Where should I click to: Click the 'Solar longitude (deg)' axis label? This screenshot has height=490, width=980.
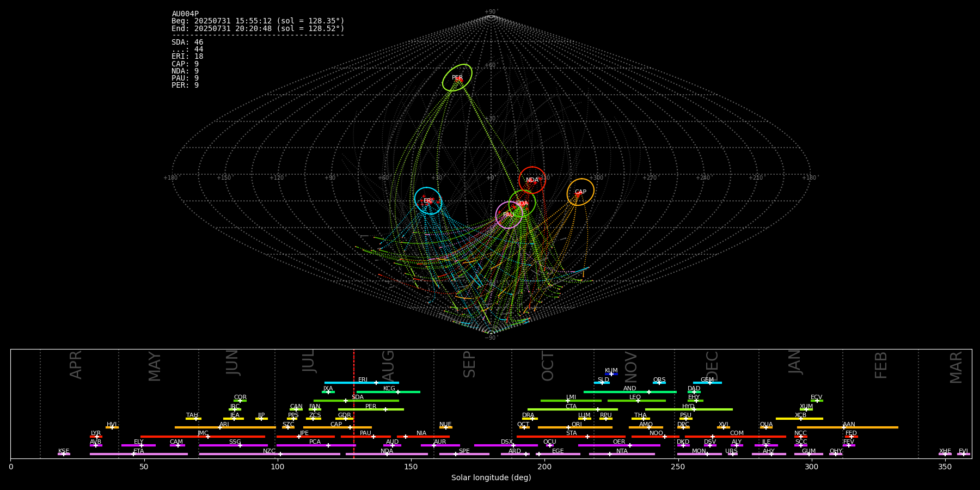pyautogui.click(x=491, y=477)
